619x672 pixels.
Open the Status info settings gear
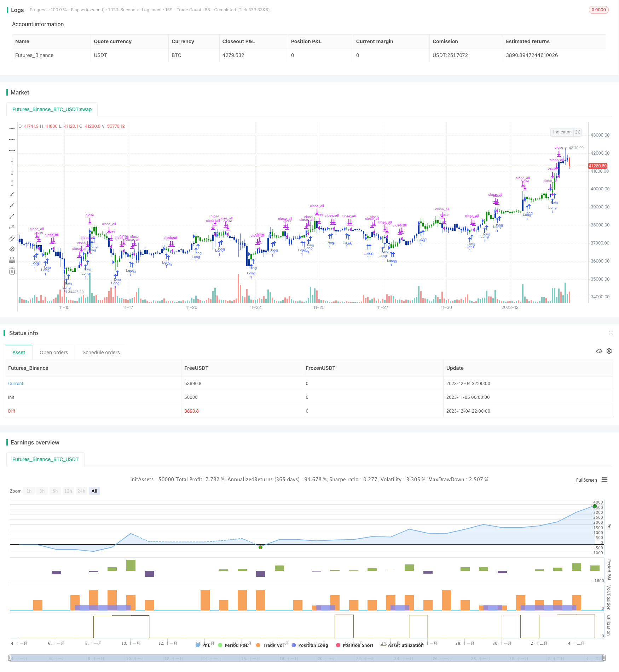[609, 351]
